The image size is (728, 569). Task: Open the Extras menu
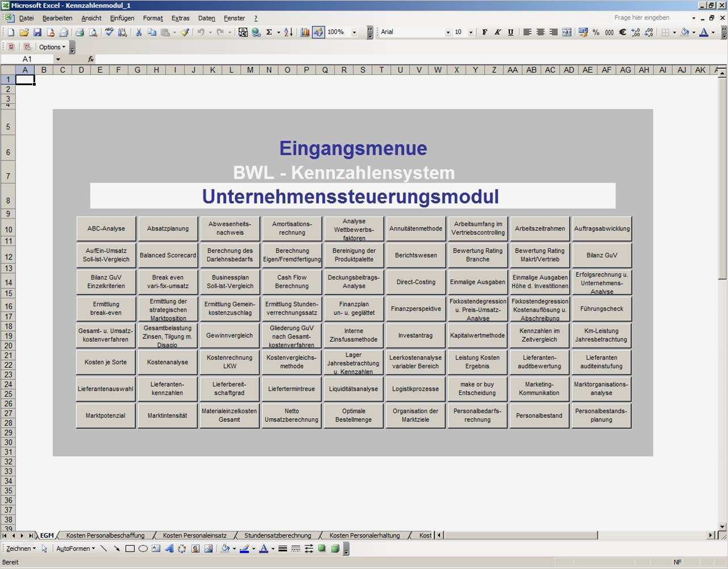point(181,18)
